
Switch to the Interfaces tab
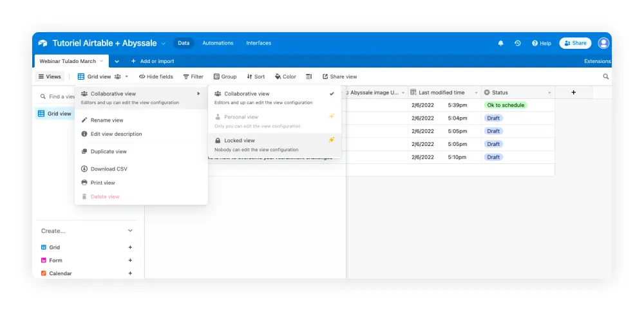tap(259, 43)
